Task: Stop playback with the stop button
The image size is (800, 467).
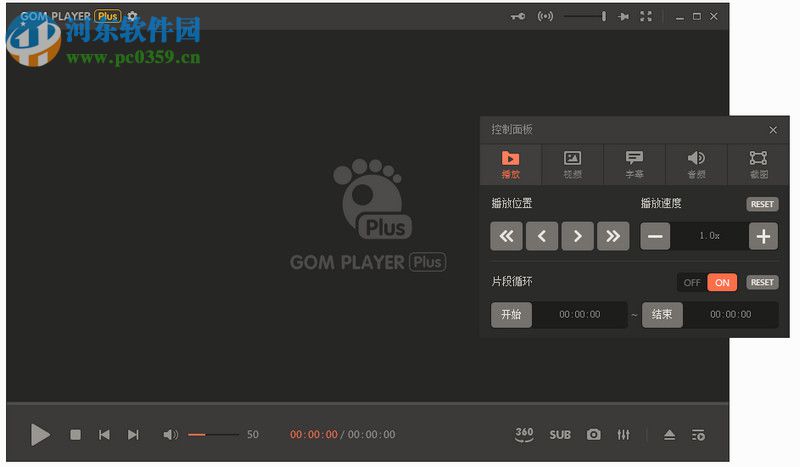Action: (76, 435)
